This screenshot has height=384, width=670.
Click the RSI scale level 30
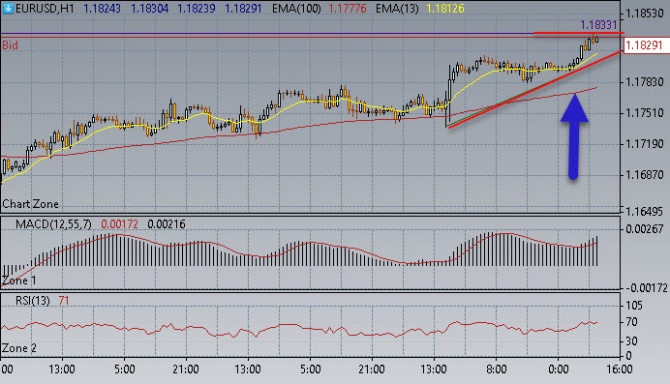[631, 341]
